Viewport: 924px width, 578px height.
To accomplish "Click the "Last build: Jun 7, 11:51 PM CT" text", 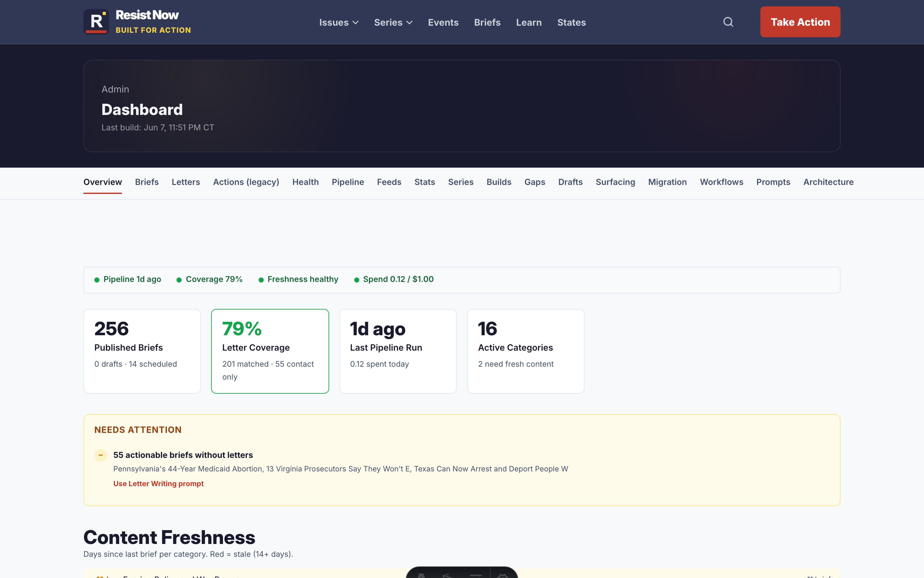I will (158, 128).
